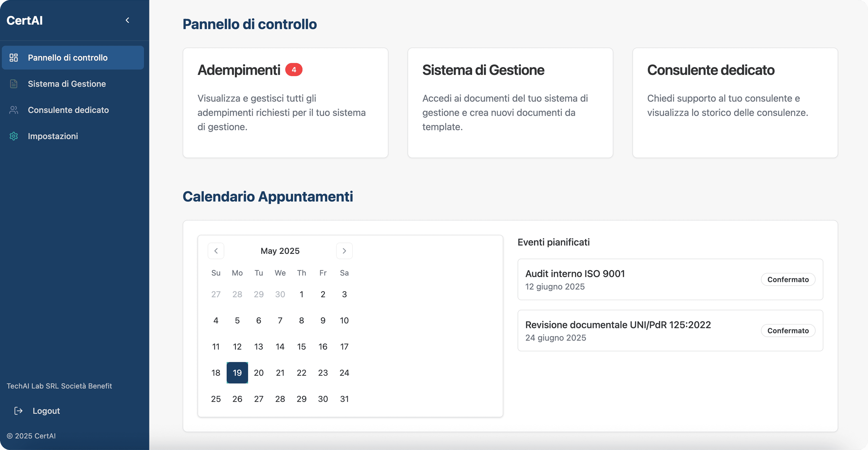
Task: Click the CertAI logo text
Action: 25,21
